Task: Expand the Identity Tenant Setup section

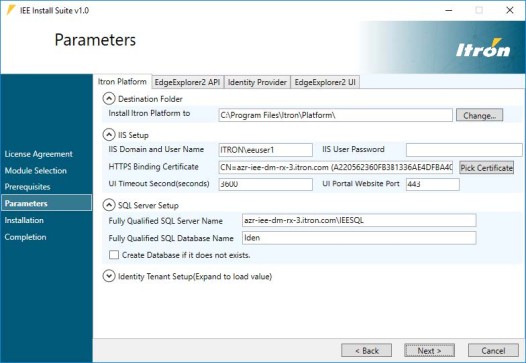Action: 109,276
